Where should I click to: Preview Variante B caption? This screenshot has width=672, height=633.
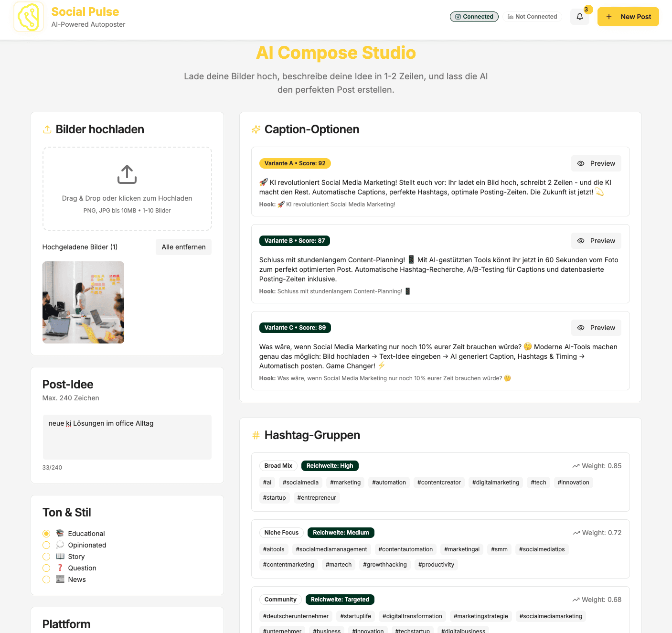click(596, 241)
